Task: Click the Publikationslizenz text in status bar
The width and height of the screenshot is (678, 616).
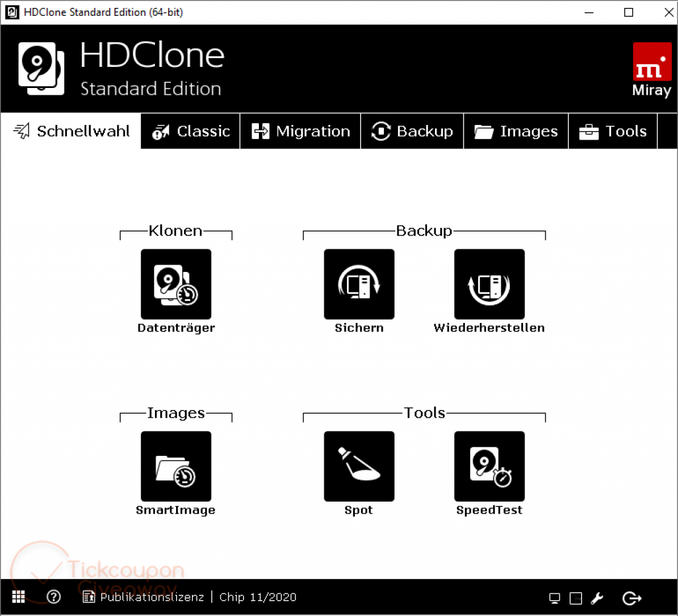Action: tap(152, 597)
